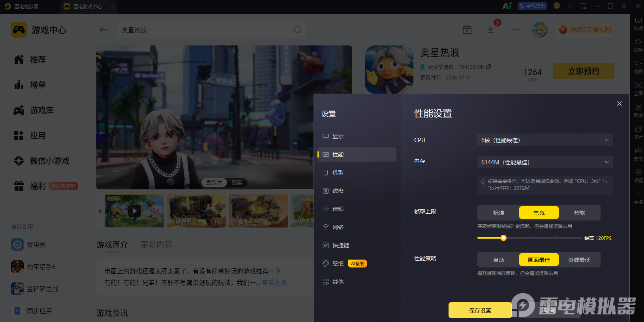Open 微信小游戏 in sidebar

(41, 161)
